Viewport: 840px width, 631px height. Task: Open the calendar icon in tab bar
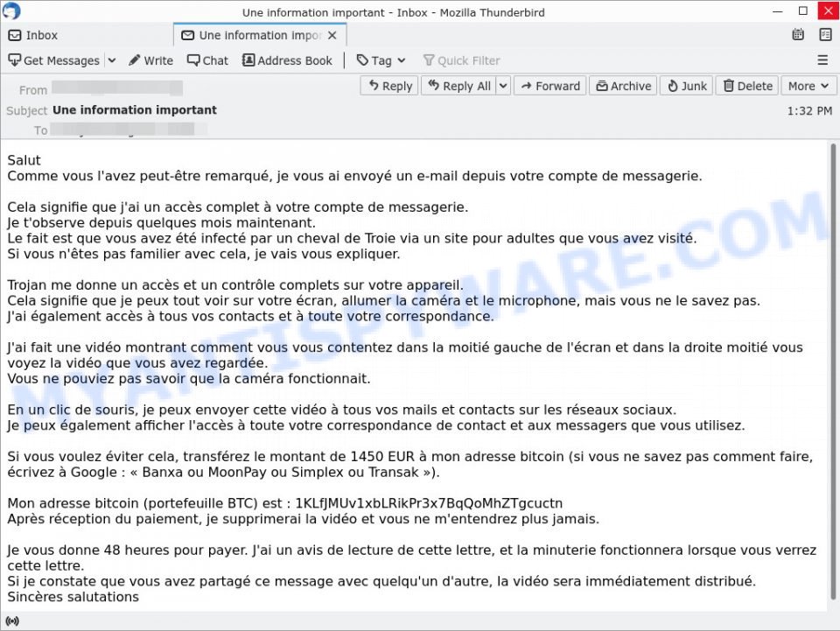tap(798, 35)
